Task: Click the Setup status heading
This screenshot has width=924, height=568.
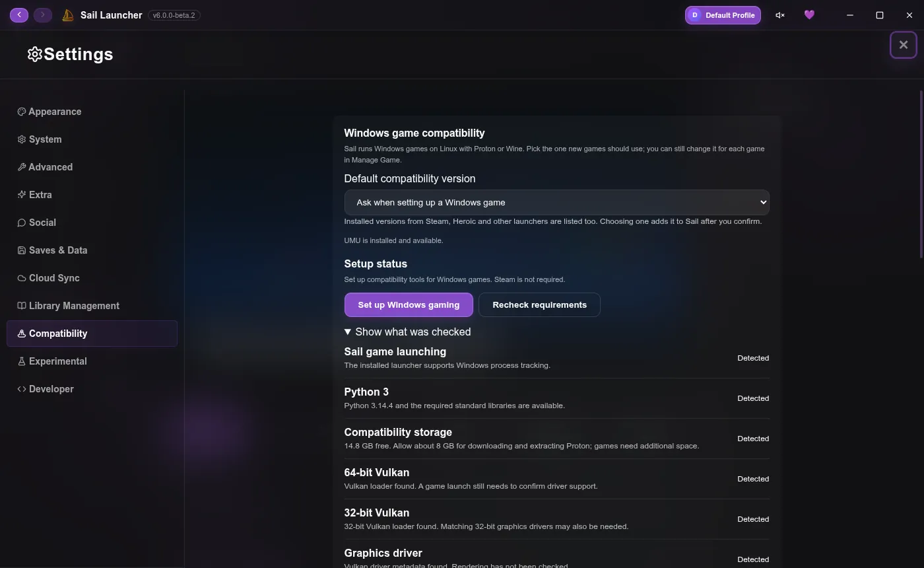Action: coord(376,264)
